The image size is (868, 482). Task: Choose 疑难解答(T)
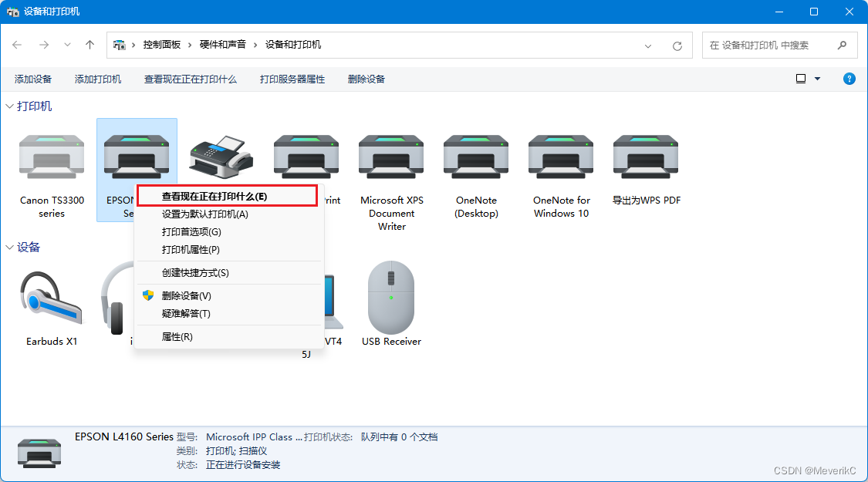228,314
